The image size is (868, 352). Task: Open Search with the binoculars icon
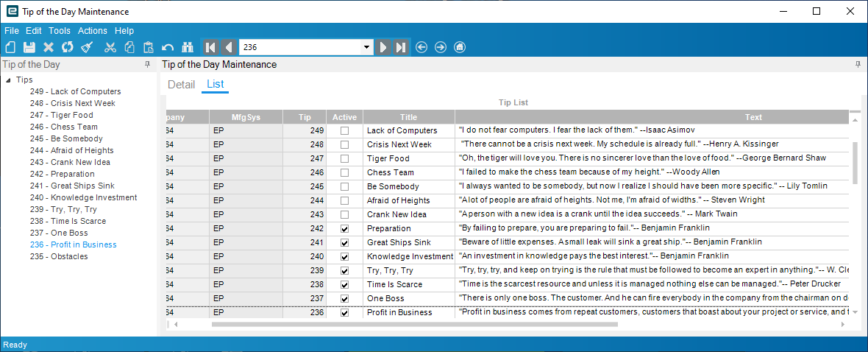click(187, 47)
